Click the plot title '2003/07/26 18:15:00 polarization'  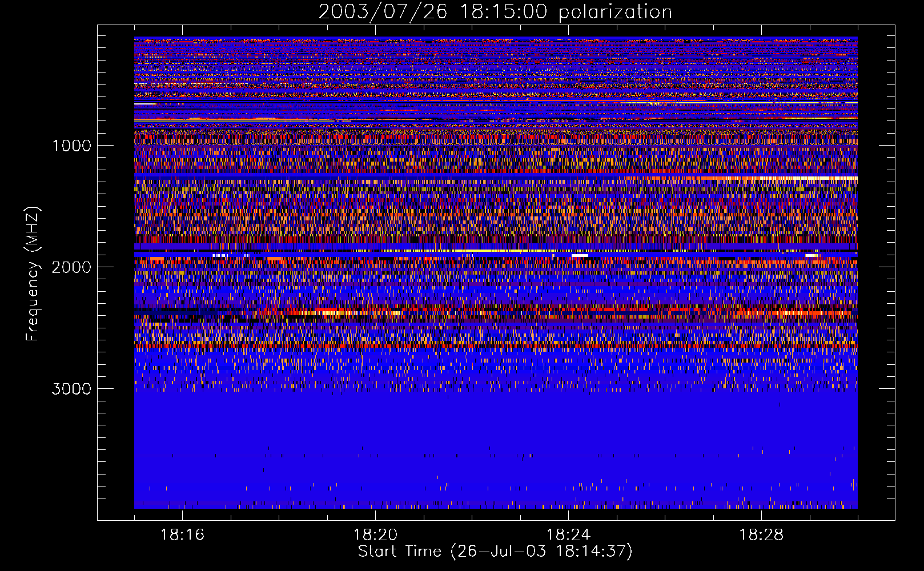coord(495,11)
